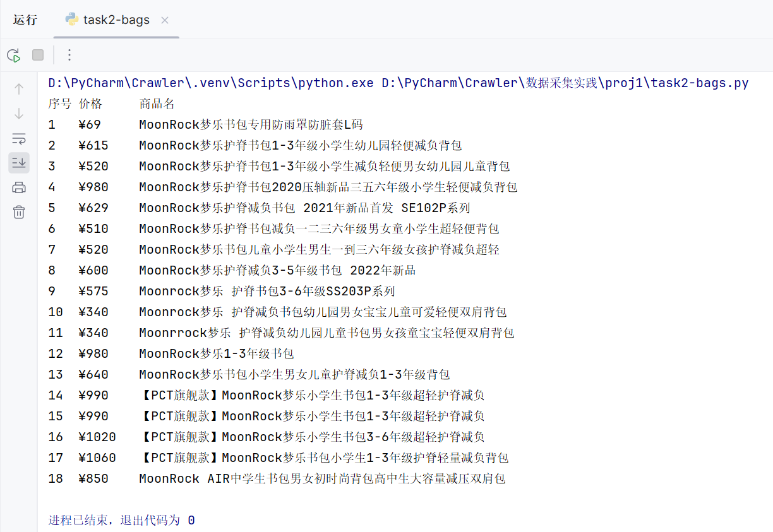Click the row number 18
This screenshot has height=532, width=773.
tap(56, 478)
